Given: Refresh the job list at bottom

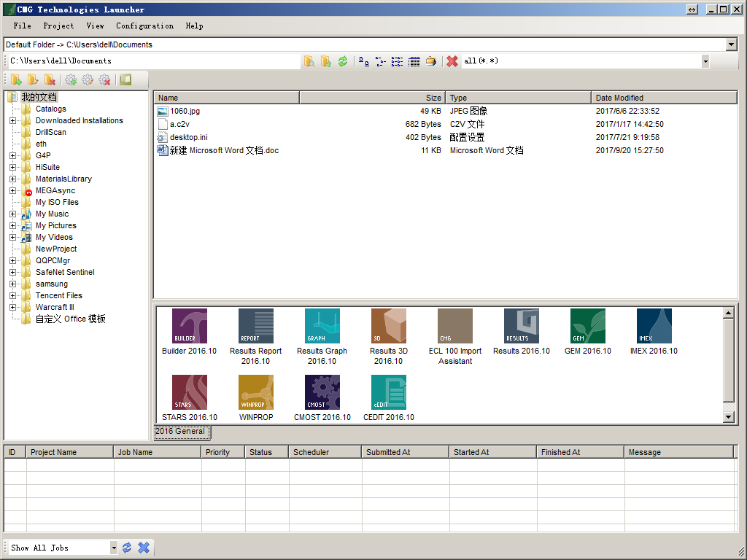Looking at the screenshot, I should pos(127,548).
